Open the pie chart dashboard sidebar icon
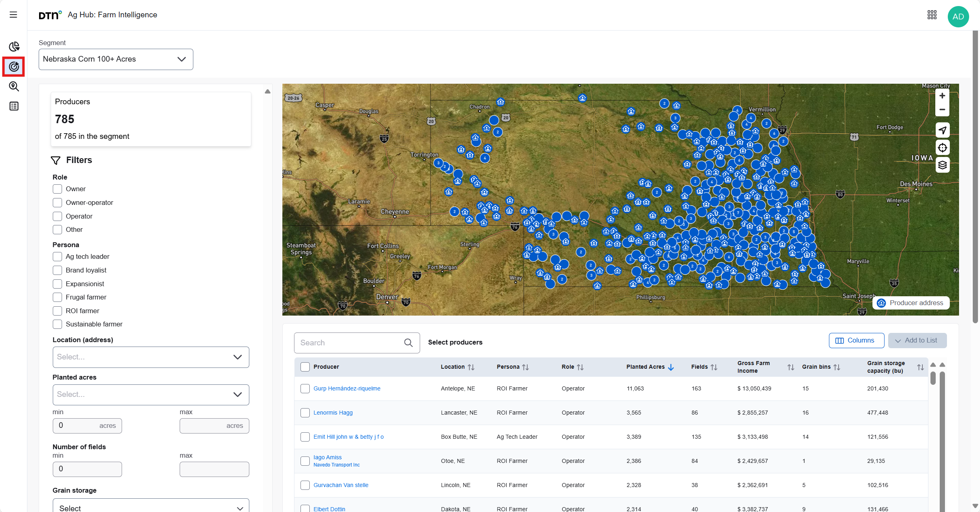Screen dimensions: 980x512 coord(14,47)
